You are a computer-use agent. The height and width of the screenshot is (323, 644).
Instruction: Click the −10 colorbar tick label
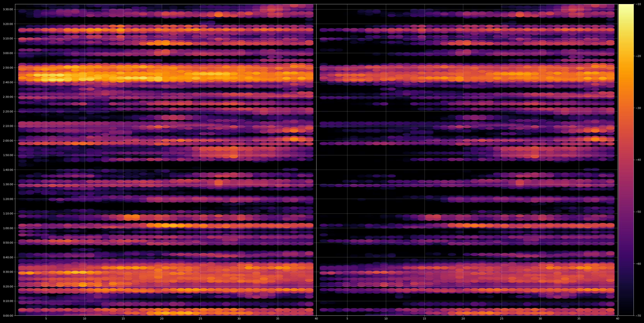(638, 4)
